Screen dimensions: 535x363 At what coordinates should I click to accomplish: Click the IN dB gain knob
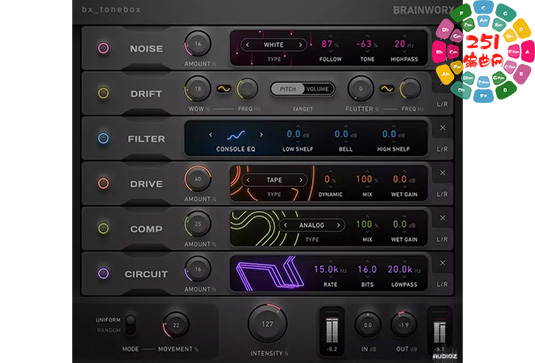pos(368,325)
